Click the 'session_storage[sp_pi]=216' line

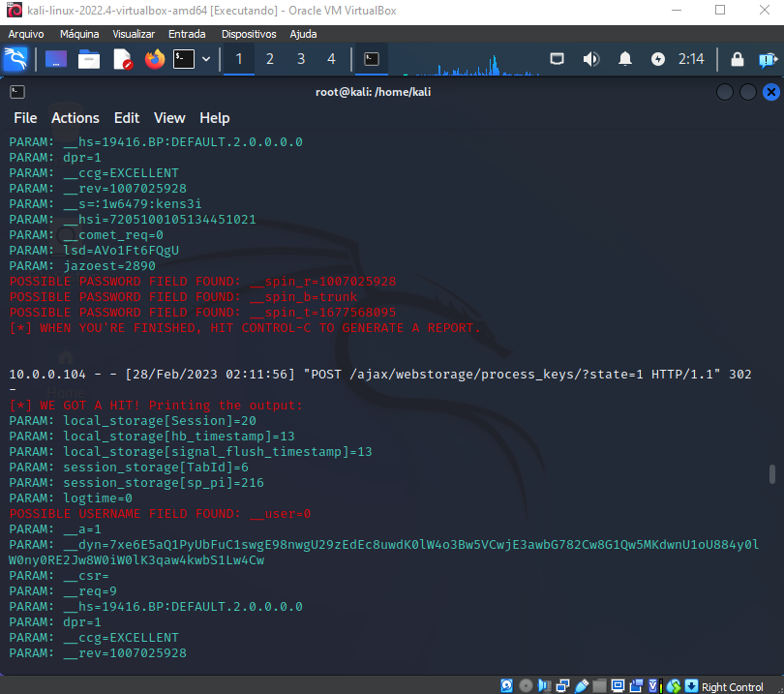point(136,482)
